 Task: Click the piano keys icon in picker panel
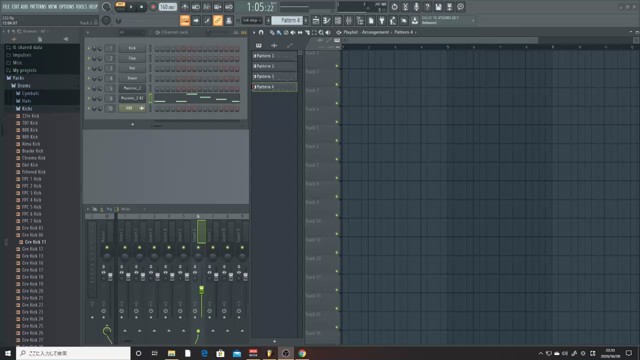coord(259,45)
